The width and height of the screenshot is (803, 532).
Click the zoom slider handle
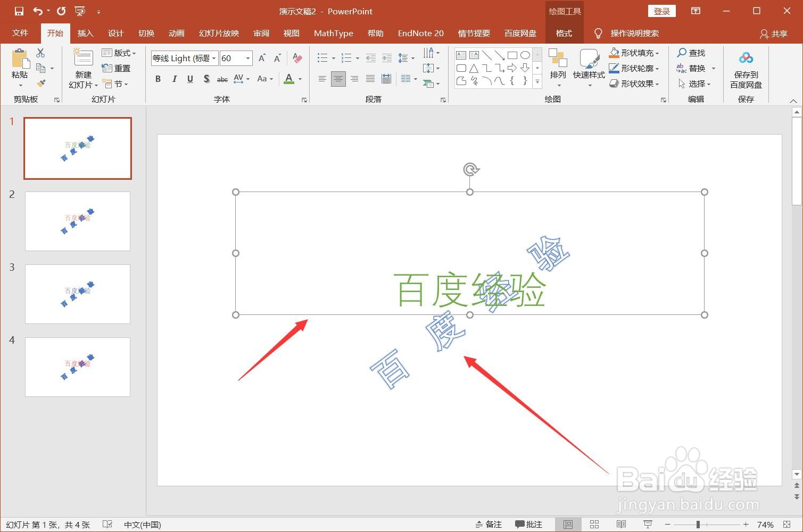[x=698, y=525]
